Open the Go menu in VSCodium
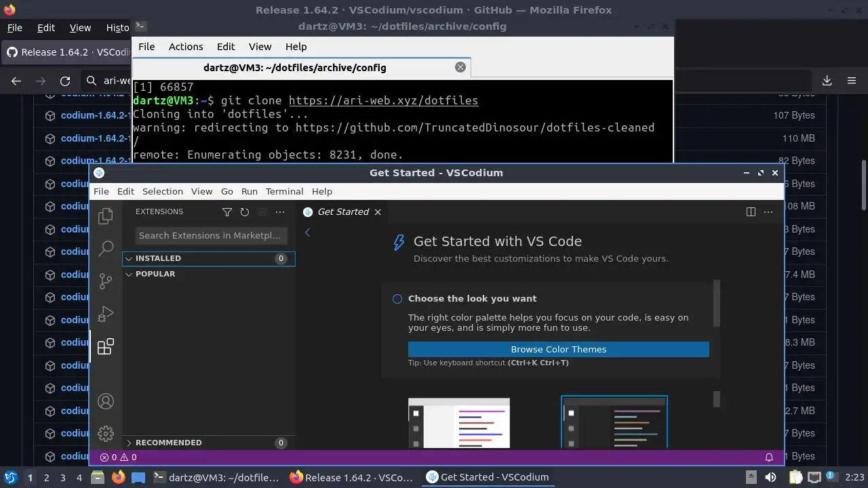 226,191
